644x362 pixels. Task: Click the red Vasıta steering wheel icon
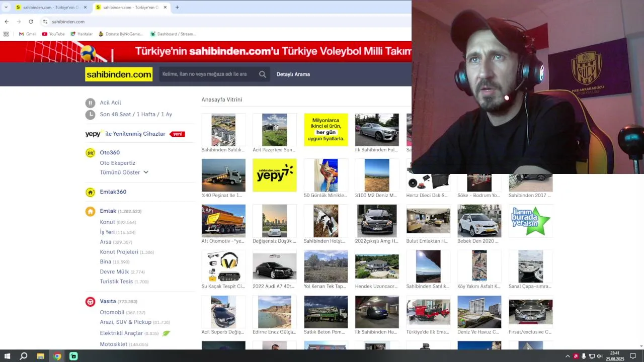pos(90,302)
